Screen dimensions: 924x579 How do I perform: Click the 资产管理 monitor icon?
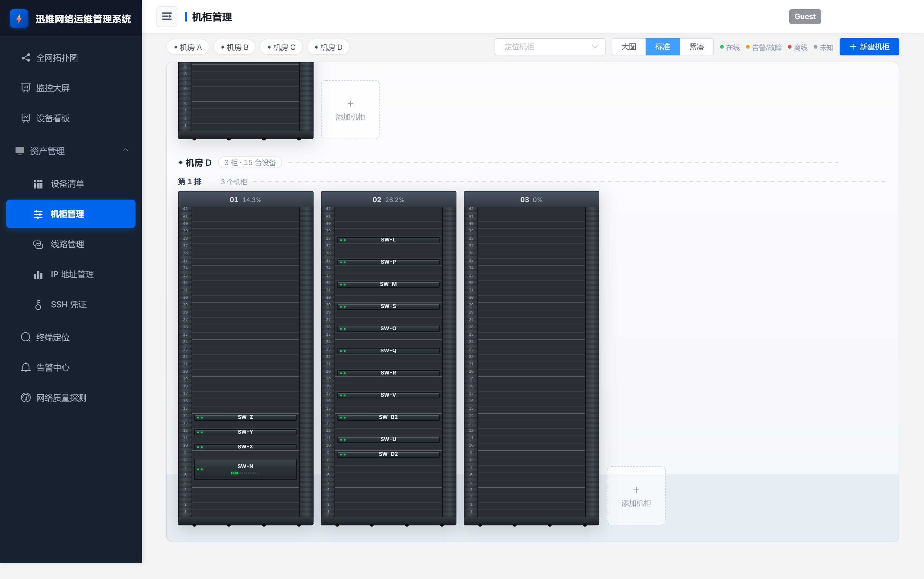click(x=19, y=151)
